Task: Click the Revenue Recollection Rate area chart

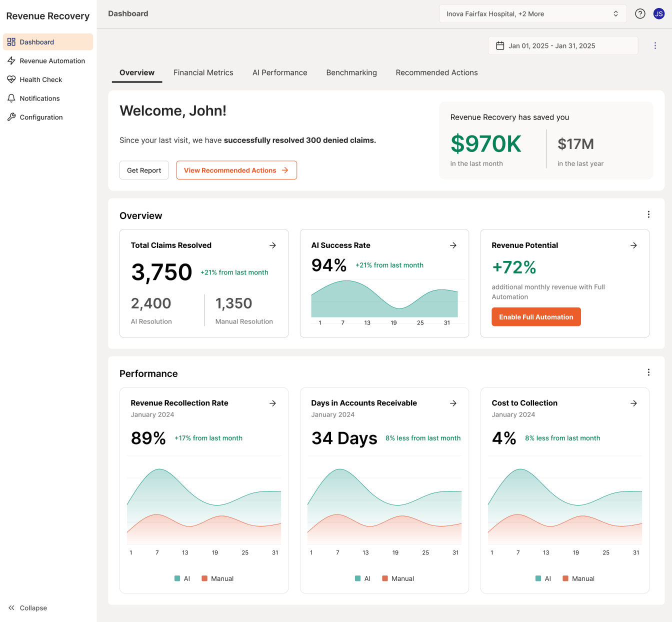Action: pos(204,505)
